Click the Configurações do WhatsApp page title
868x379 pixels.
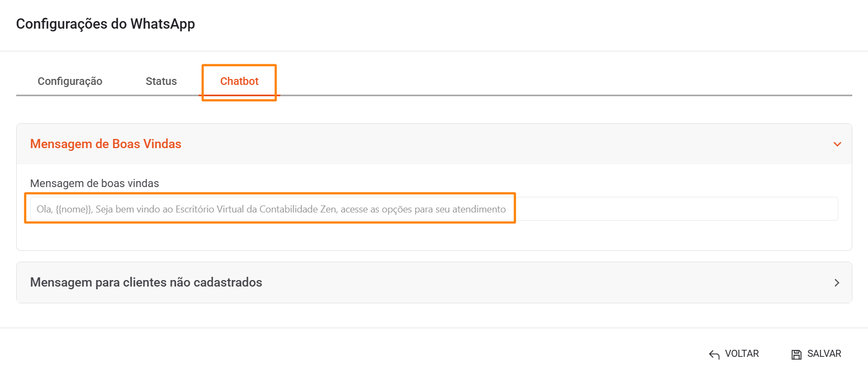coord(106,24)
